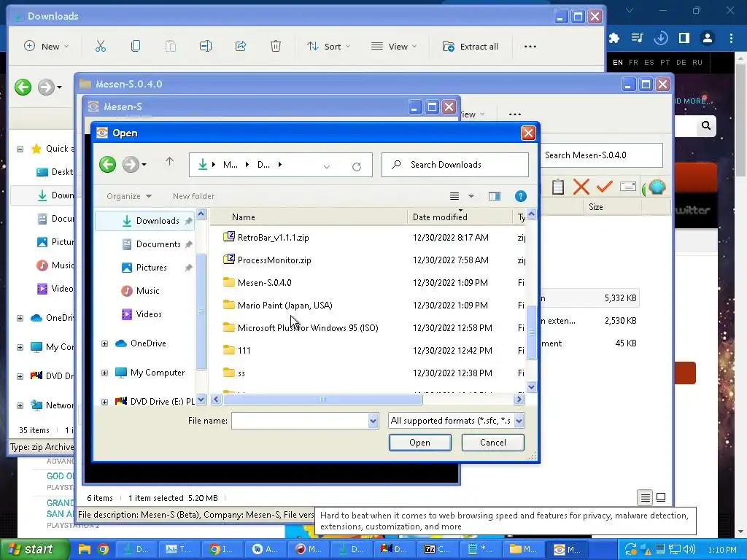Expand OneDrive in the Open dialog sidebar
This screenshot has height=560, width=747.
(105, 344)
